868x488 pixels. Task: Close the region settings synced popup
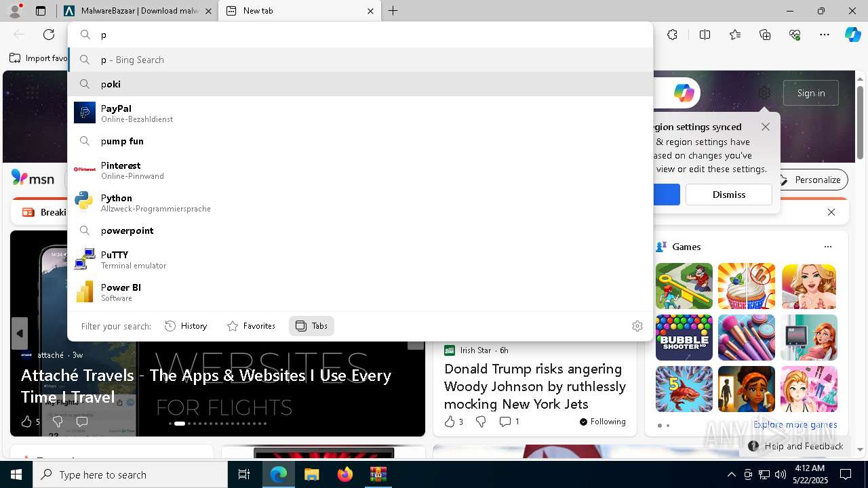tap(766, 127)
